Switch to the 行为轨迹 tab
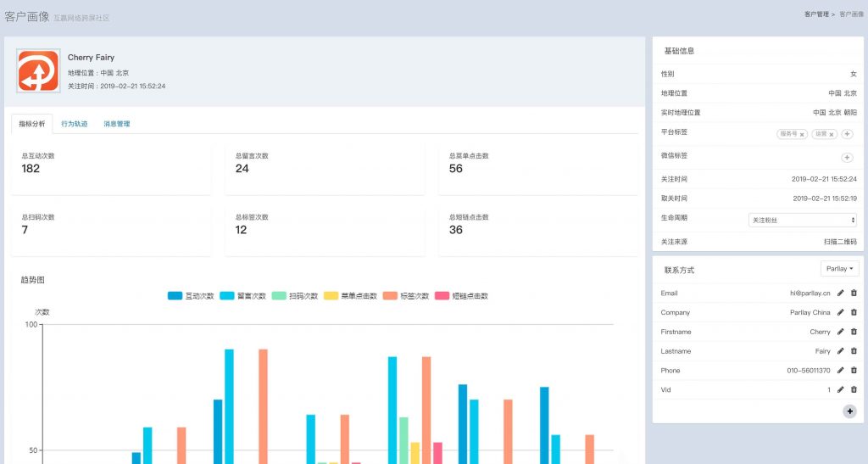868x464 pixels. pos(75,124)
